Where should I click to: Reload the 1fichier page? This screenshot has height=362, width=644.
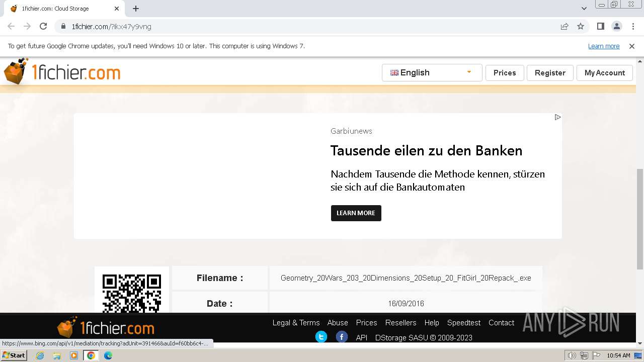[x=43, y=26]
